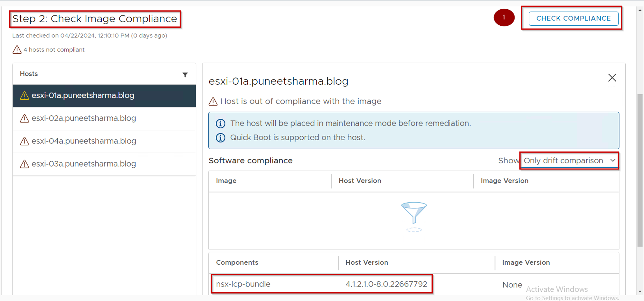Select host esxi-03a.puneetsharma.blog
Viewport: 644px width, 301px height.
coord(84,164)
